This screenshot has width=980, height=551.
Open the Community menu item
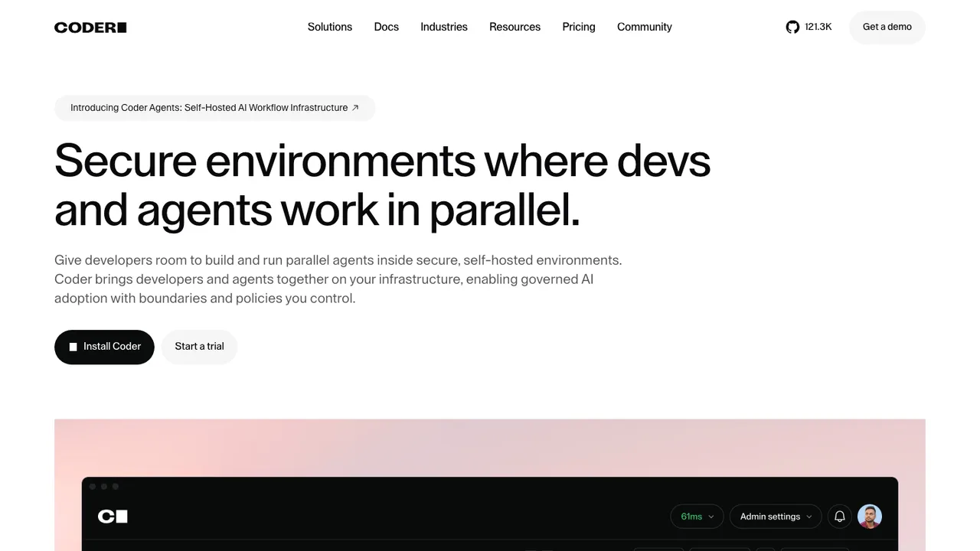645,27
